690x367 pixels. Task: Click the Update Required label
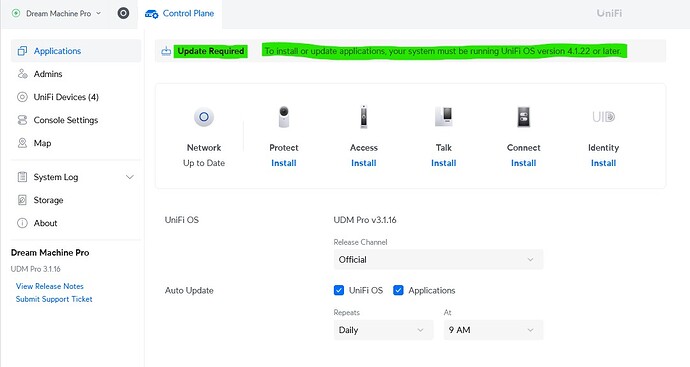(x=211, y=51)
